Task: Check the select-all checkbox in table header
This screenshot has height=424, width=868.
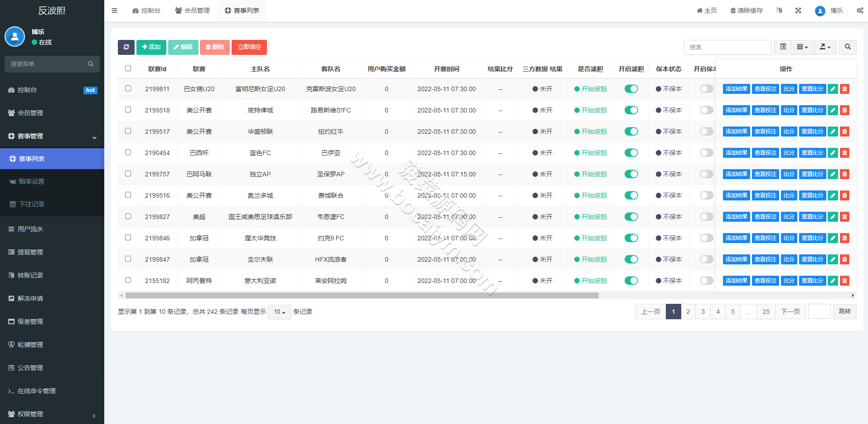Action: [x=128, y=68]
